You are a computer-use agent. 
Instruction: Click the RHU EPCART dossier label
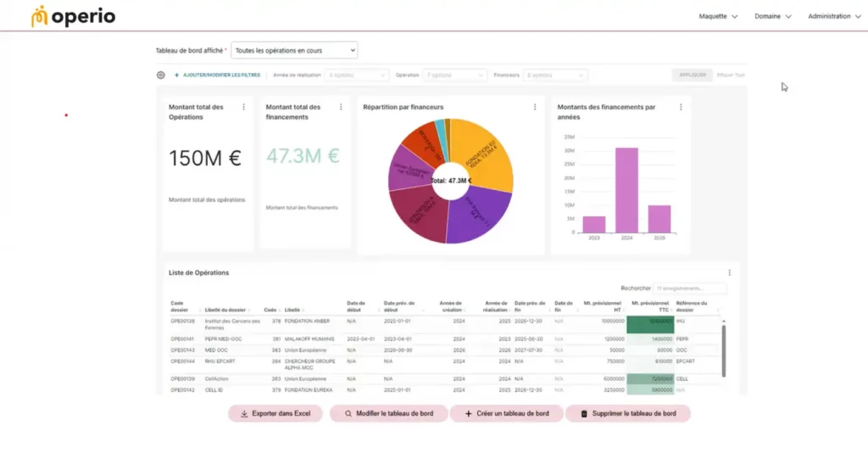pos(220,361)
